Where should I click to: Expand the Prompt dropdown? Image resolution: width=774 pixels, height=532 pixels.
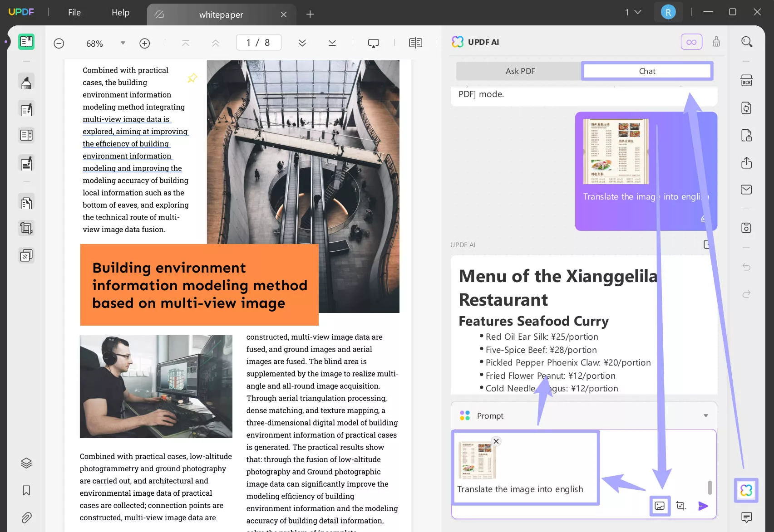pyautogui.click(x=706, y=416)
